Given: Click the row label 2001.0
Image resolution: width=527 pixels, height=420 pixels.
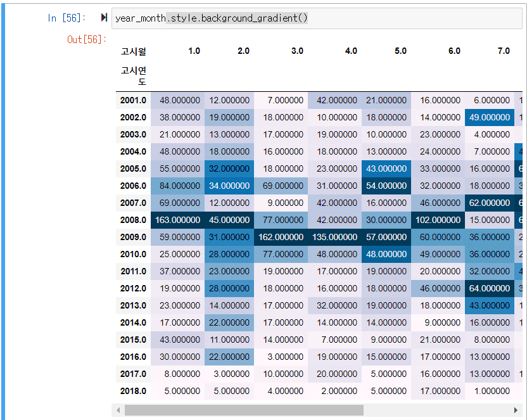Looking at the screenshot, I should [x=133, y=100].
